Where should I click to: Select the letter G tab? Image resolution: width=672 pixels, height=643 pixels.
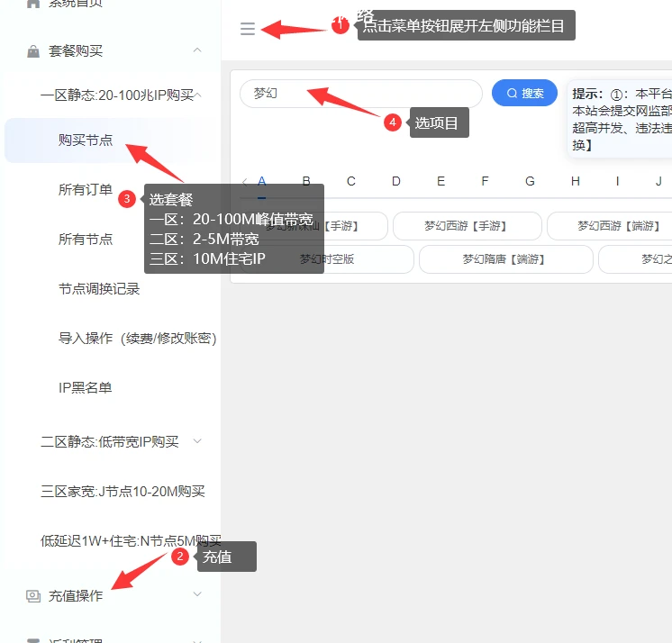(530, 181)
